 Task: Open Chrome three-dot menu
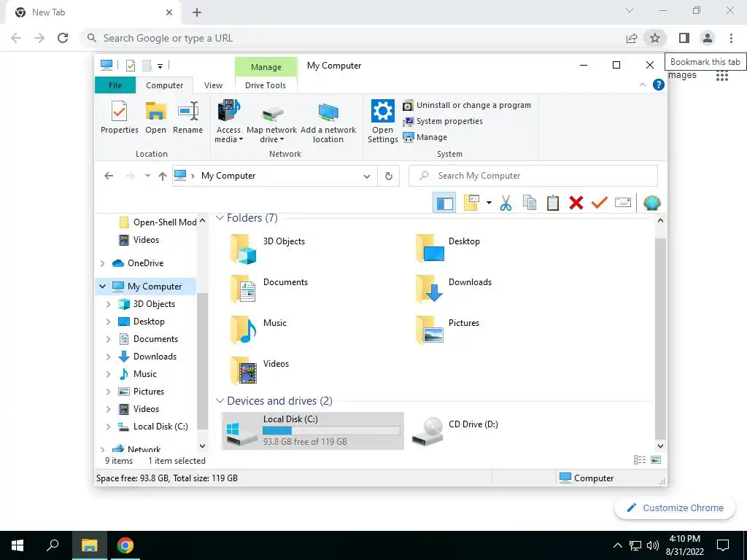pos(731,38)
